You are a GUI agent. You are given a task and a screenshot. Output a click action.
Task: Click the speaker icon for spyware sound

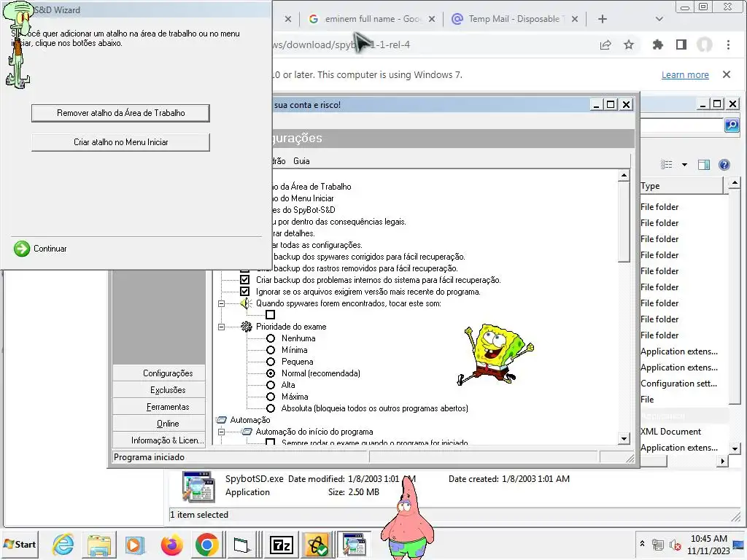(246, 303)
